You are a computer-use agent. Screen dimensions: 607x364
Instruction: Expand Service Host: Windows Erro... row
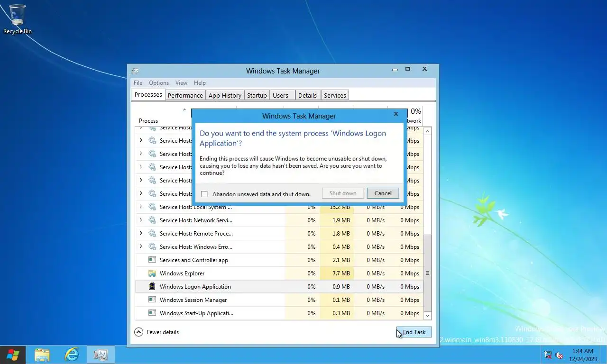[141, 246]
